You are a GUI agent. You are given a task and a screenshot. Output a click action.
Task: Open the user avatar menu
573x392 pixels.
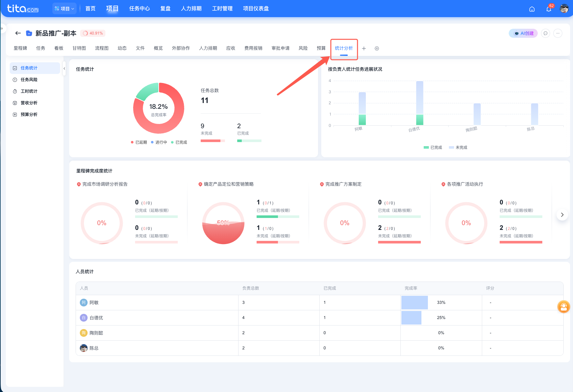click(x=564, y=9)
